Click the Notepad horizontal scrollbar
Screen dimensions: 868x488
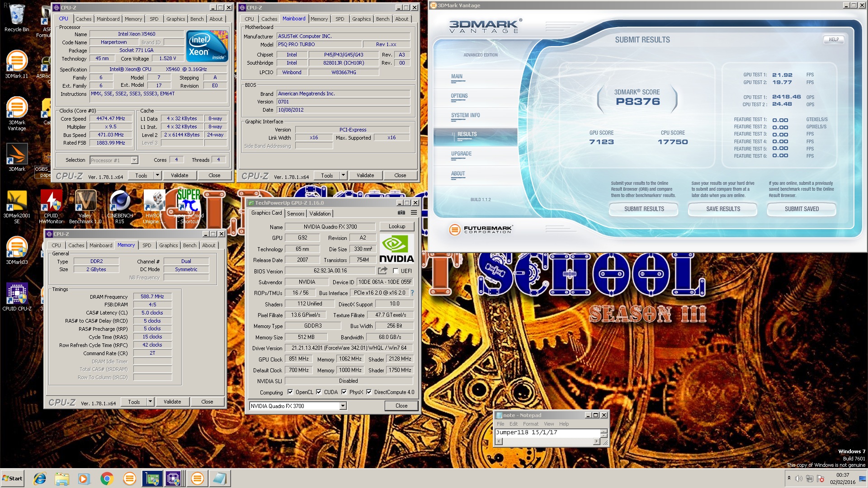[548, 441]
